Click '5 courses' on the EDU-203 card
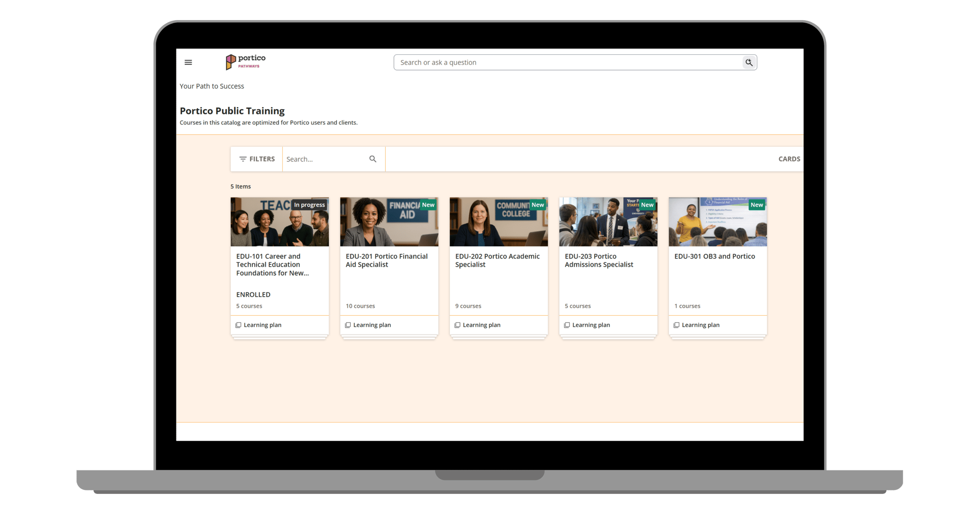980x514 pixels. (578, 306)
